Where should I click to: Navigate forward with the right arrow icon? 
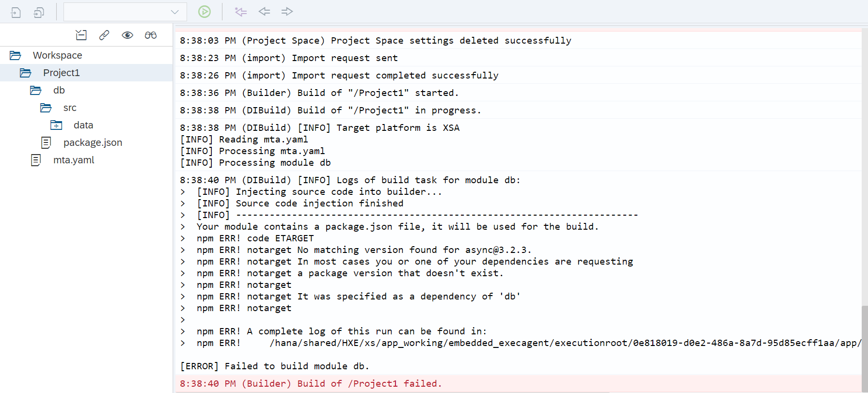tap(287, 12)
